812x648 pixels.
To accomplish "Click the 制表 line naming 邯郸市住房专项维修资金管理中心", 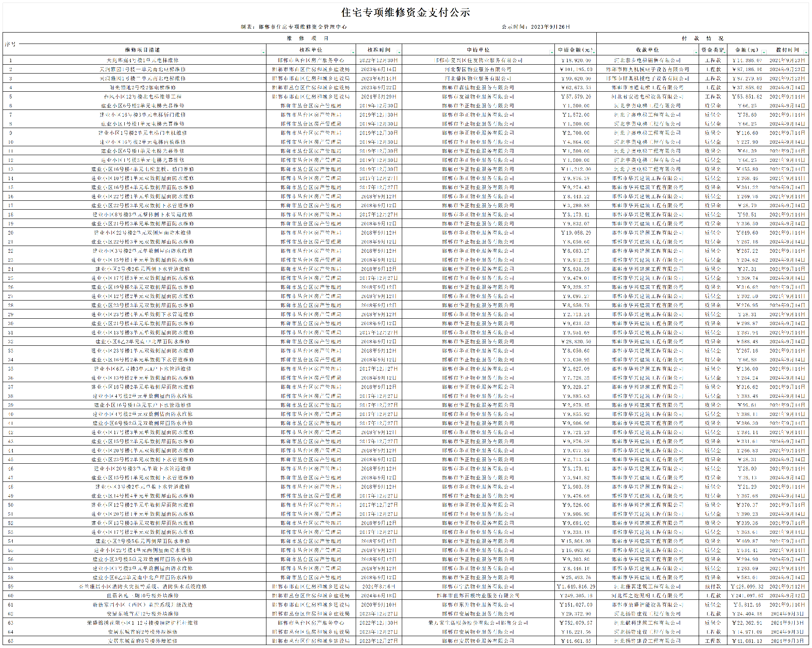I will point(294,27).
